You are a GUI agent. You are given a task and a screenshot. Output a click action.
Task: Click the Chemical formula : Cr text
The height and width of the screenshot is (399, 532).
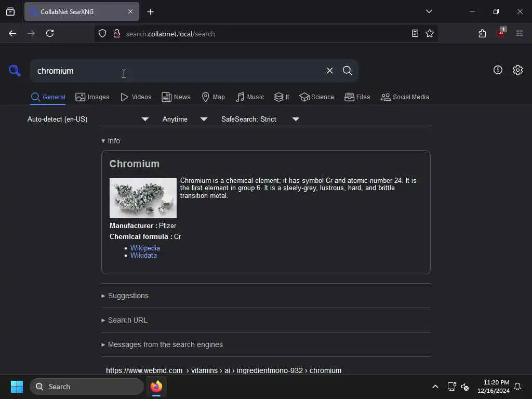pyautogui.click(x=145, y=236)
